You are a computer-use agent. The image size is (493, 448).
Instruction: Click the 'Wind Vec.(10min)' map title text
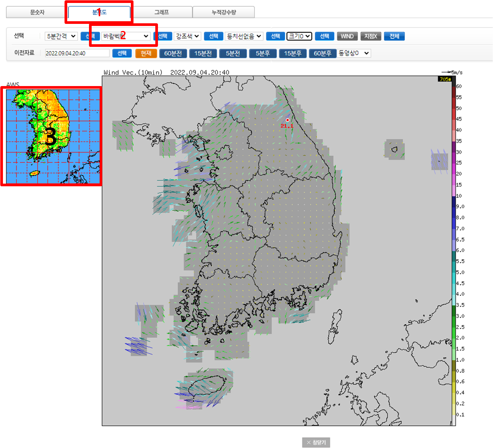click(x=133, y=73)
